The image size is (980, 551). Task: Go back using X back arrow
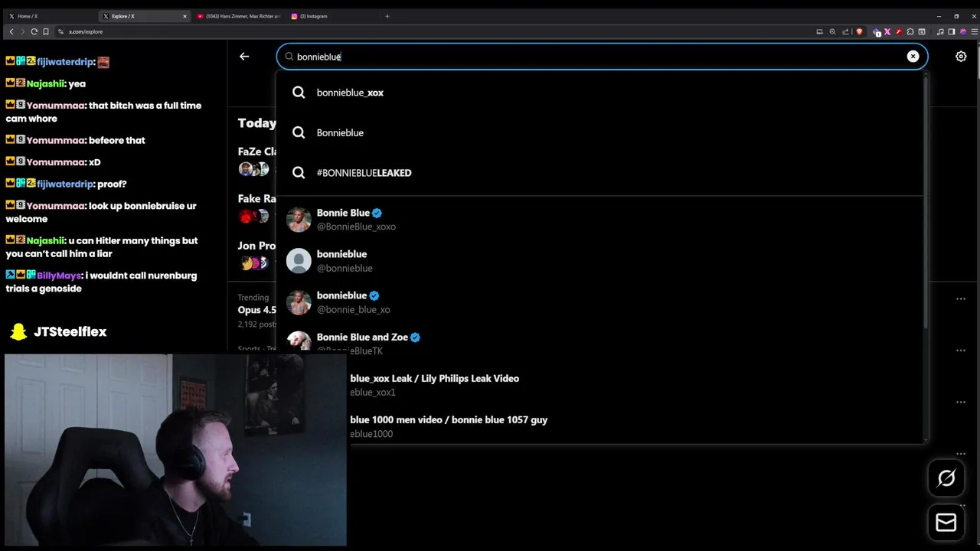click(244, 56)
